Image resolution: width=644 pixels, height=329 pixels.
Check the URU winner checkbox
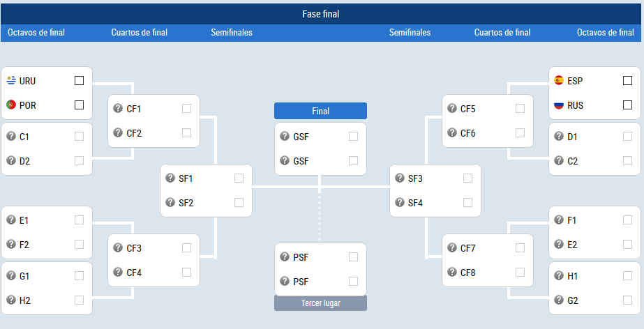point(80,80)
